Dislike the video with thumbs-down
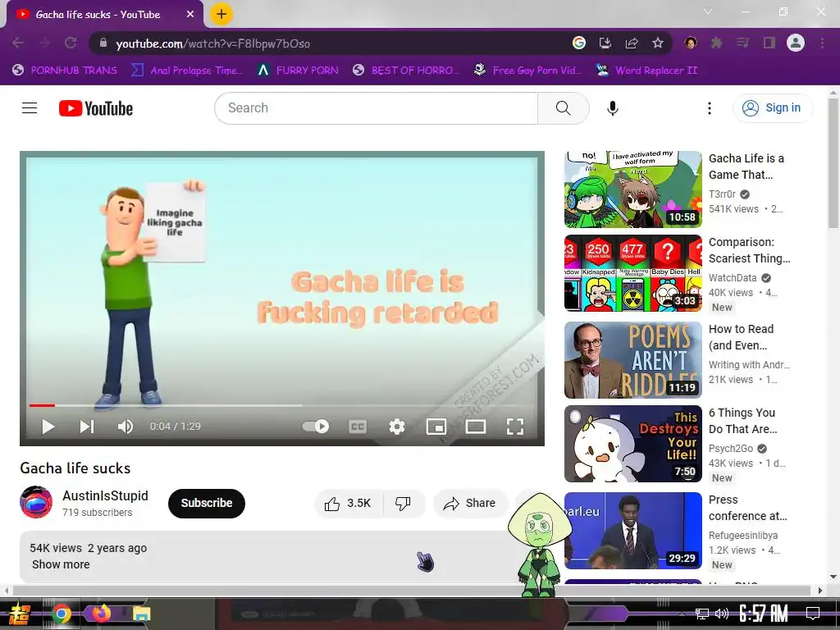This screenshot has width=840, height=630. (404, 503)
